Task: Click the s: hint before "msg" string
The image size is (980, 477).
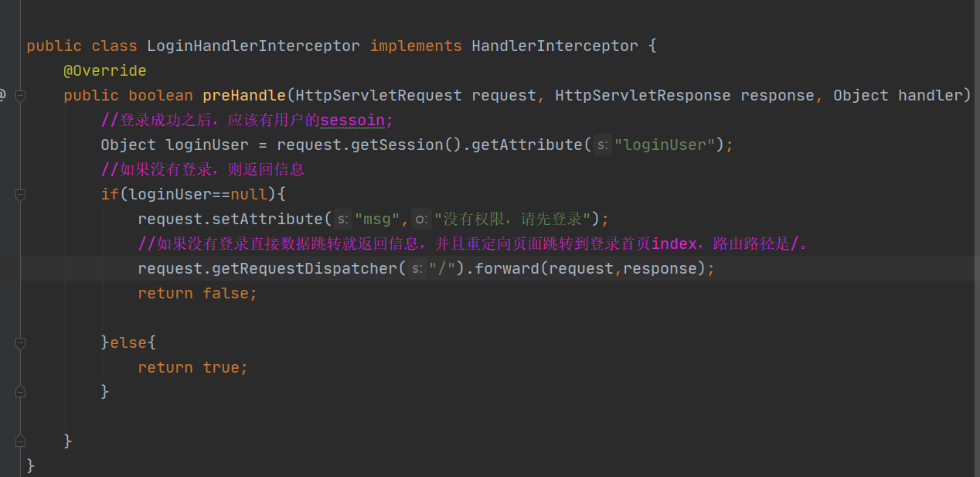Action: coord(343,219)
